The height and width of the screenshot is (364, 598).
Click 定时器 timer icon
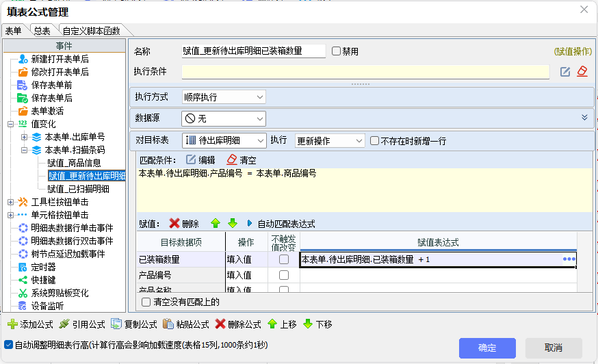(x=23, y=267)
